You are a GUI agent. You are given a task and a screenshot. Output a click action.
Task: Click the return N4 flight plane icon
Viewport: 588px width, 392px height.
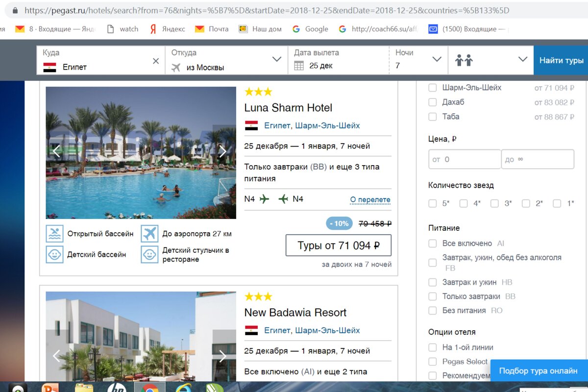(x=283, y=199)
